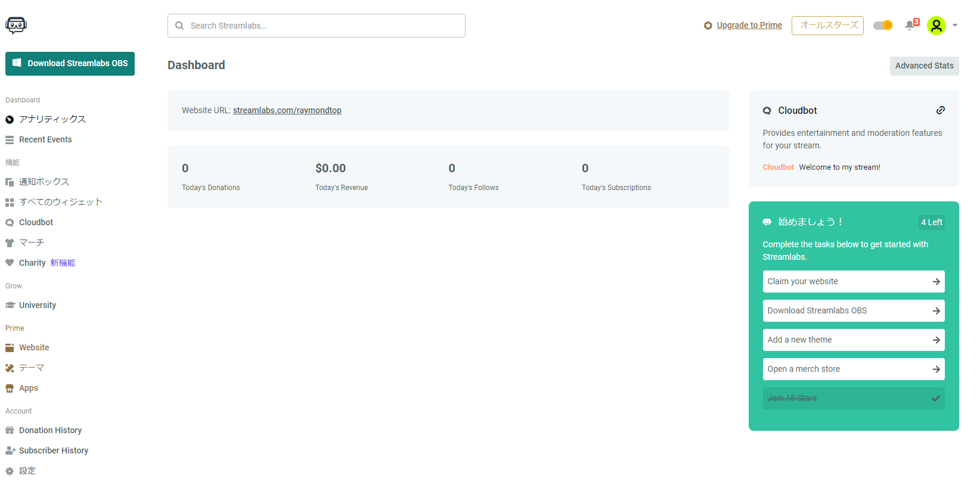Click the Search Streamlabs input field
This screenshot has height=485, width=980.
pyautogui.click(x=317, y=26)
